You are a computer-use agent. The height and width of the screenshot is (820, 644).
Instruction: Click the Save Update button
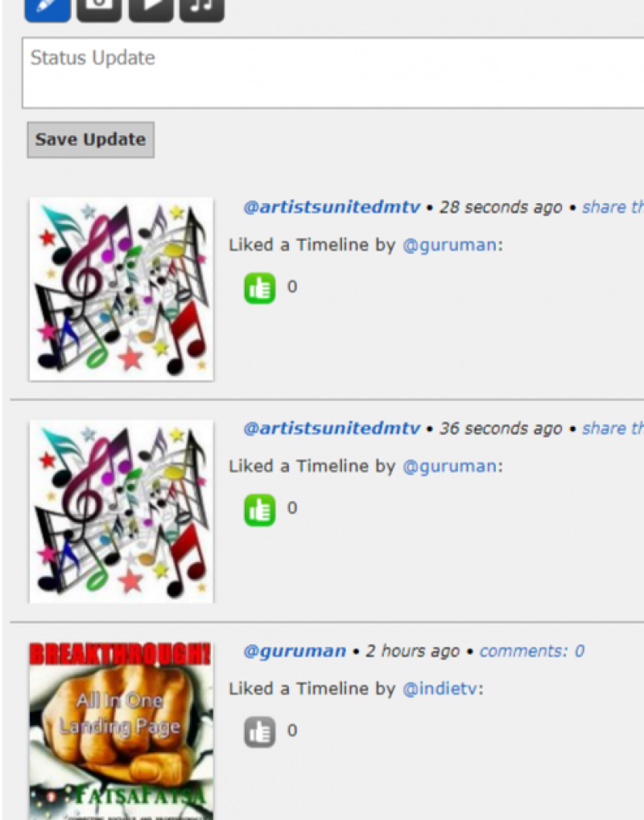coord(91,139)
